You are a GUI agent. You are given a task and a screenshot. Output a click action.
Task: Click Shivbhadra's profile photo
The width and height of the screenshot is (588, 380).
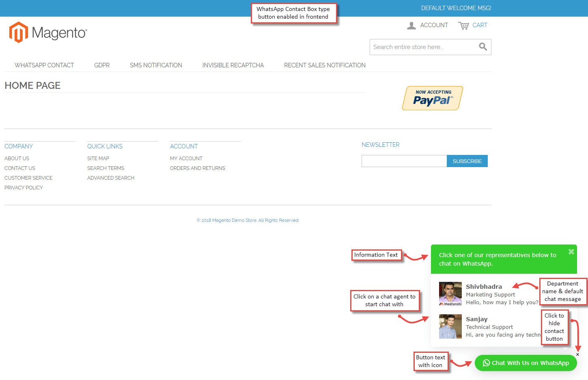coord(450,294)
